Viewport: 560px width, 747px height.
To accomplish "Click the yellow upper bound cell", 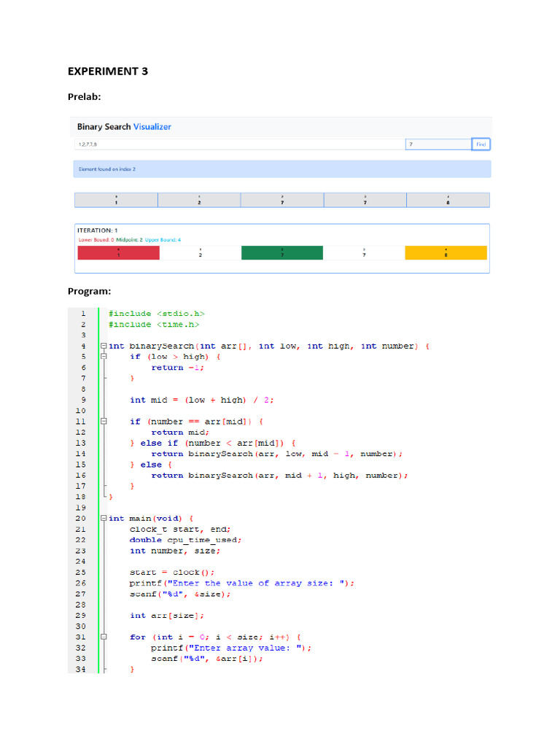I will 446,253.
